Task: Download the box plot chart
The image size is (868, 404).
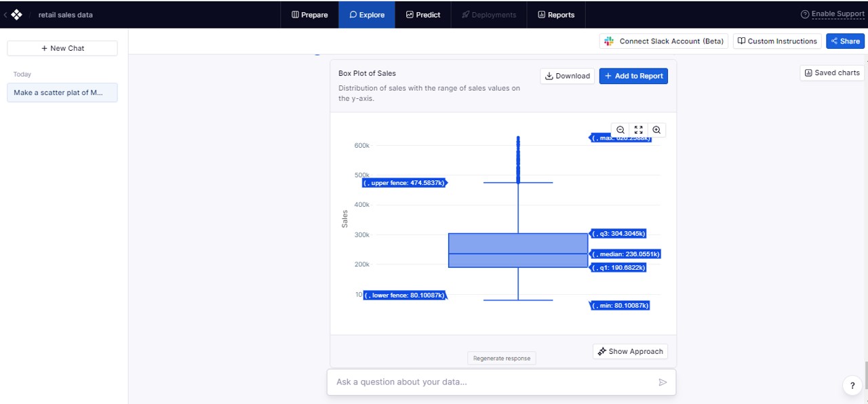Action: (x=568, y=76)
